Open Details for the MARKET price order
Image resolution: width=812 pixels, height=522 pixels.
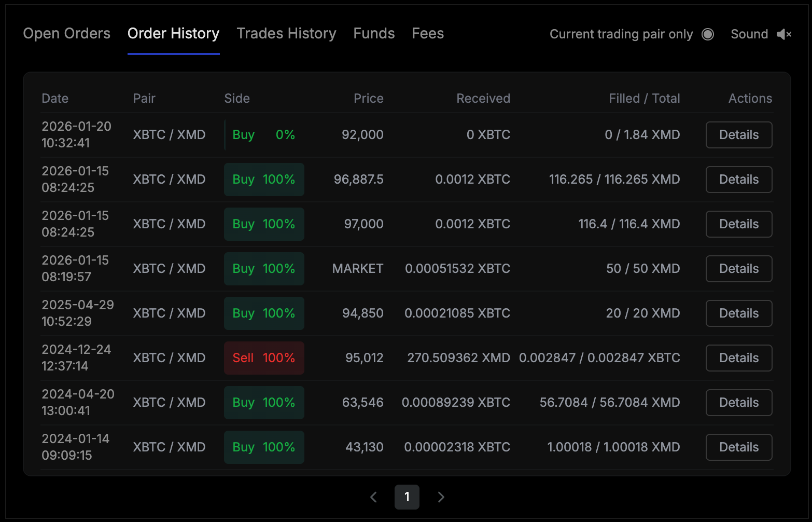tap(738, 269)
